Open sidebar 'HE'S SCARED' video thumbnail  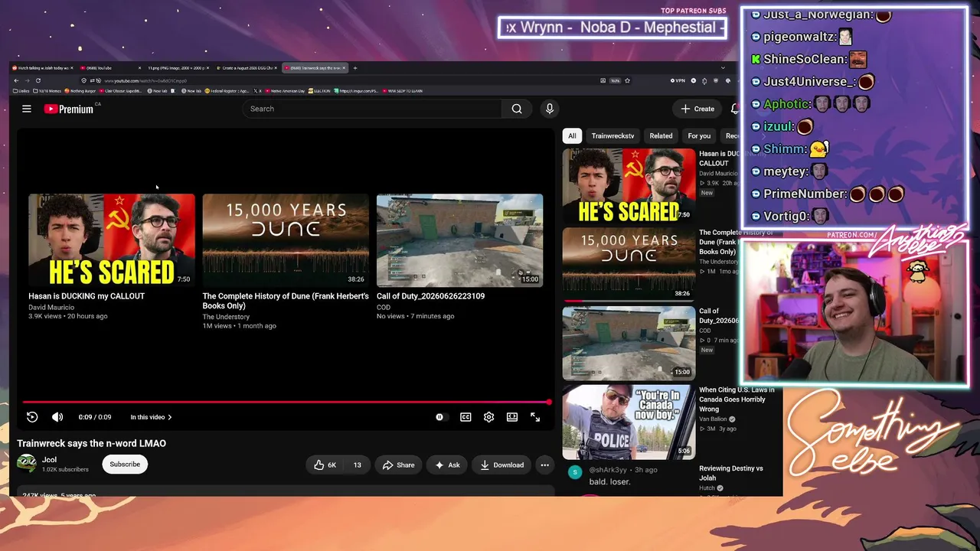629,185
